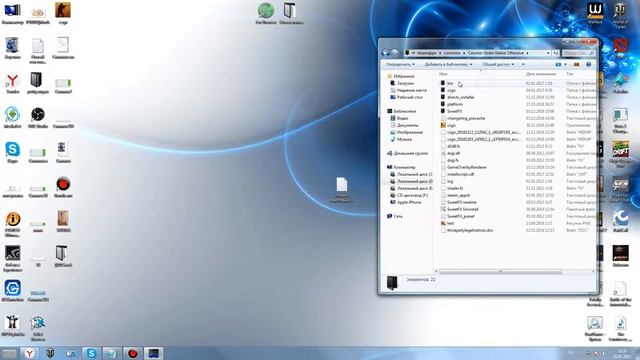Open the Документы library

point(407,125)
